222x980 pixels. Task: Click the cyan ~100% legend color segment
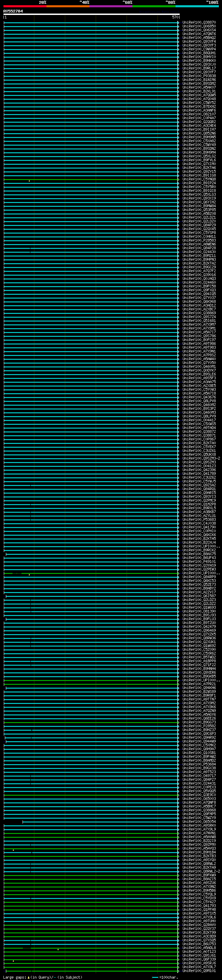click(x=197, y=6)
